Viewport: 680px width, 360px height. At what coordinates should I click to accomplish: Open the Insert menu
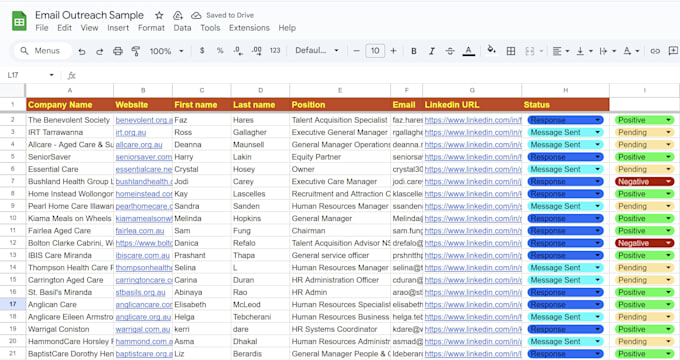pyautogui.click(x=118, y=28)
